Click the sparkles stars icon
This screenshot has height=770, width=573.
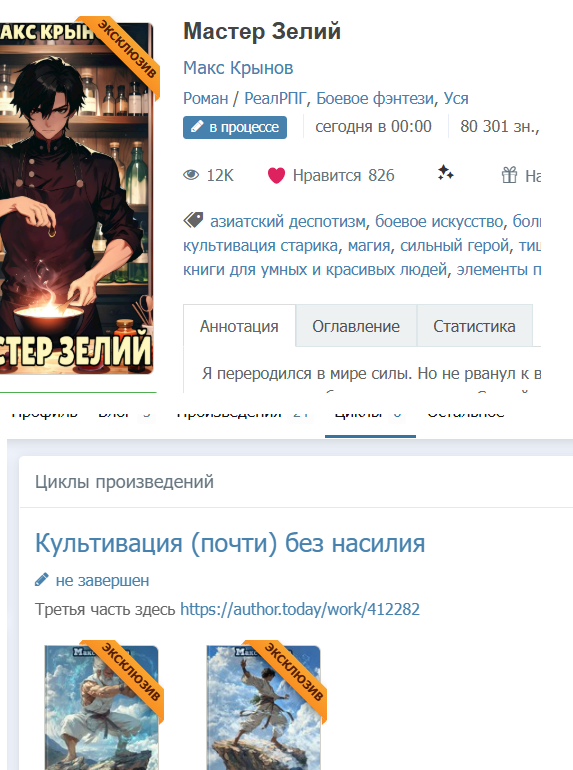(445, 173)
